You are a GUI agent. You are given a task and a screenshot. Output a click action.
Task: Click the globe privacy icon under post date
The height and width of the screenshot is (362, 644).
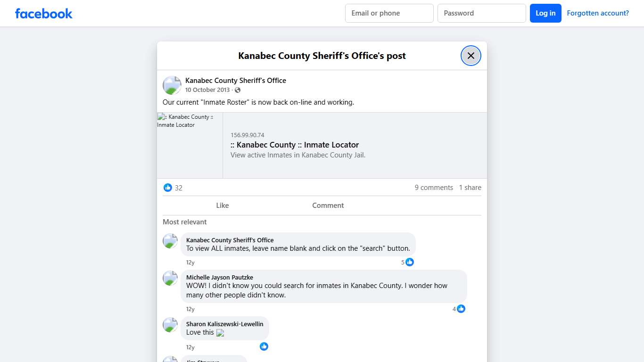238,90
